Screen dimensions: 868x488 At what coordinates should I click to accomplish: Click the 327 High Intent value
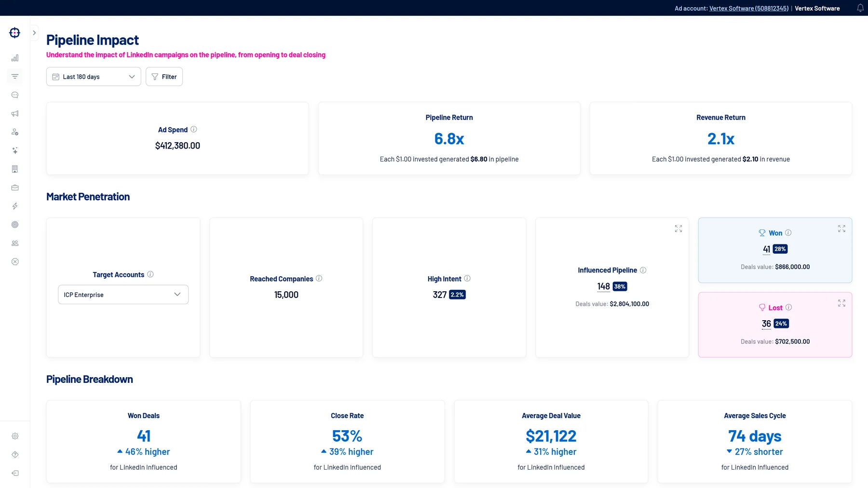tap(440, 295)
